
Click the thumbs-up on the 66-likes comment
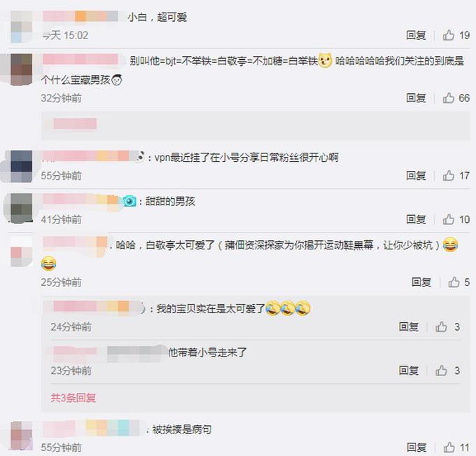449,98
